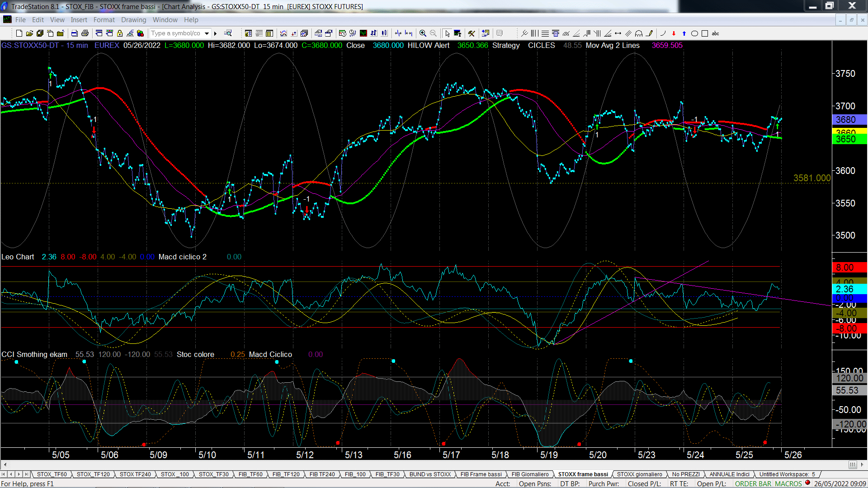Select the vertical lines drawing tool

tap(535, 33)
